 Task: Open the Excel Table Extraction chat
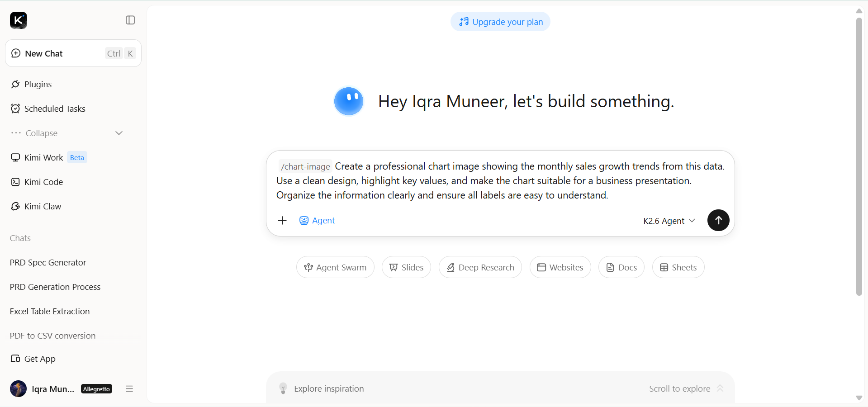click(50, 311)
